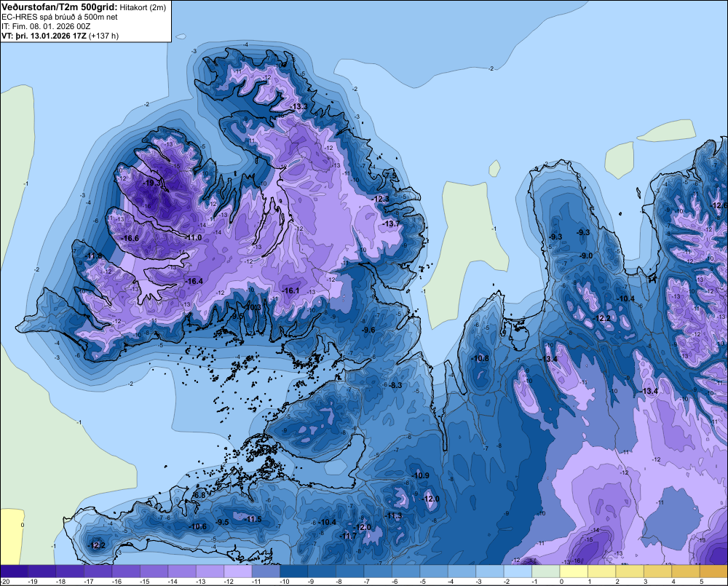Viewport: 728px width, 586px height.
Task: Select the -11.0 temperature reading
Action: coord(193,238)
